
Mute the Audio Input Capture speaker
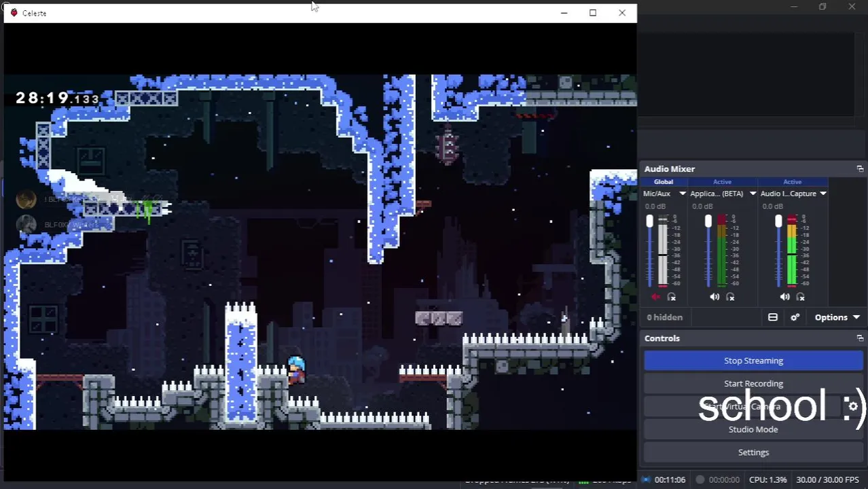[784, 297]
